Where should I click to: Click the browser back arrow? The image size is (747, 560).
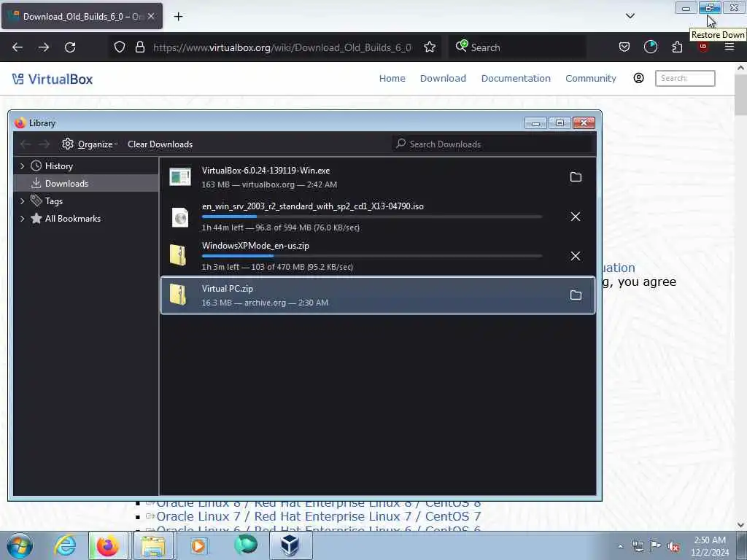click(18, 47)
